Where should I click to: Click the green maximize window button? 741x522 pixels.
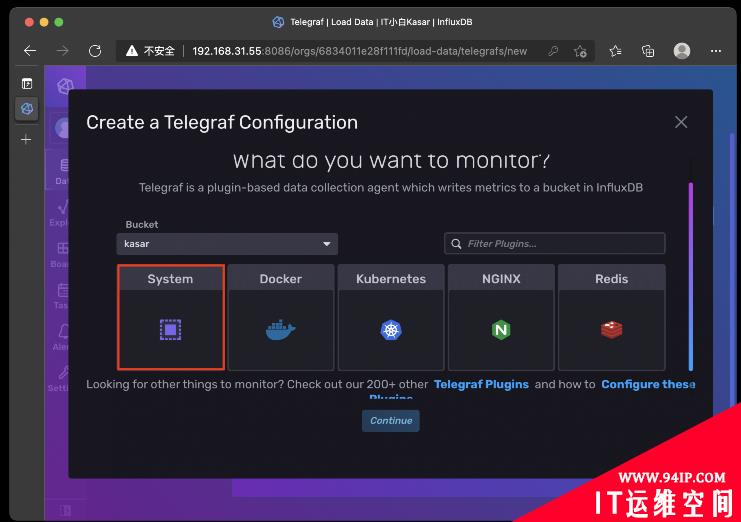[59, 22]
